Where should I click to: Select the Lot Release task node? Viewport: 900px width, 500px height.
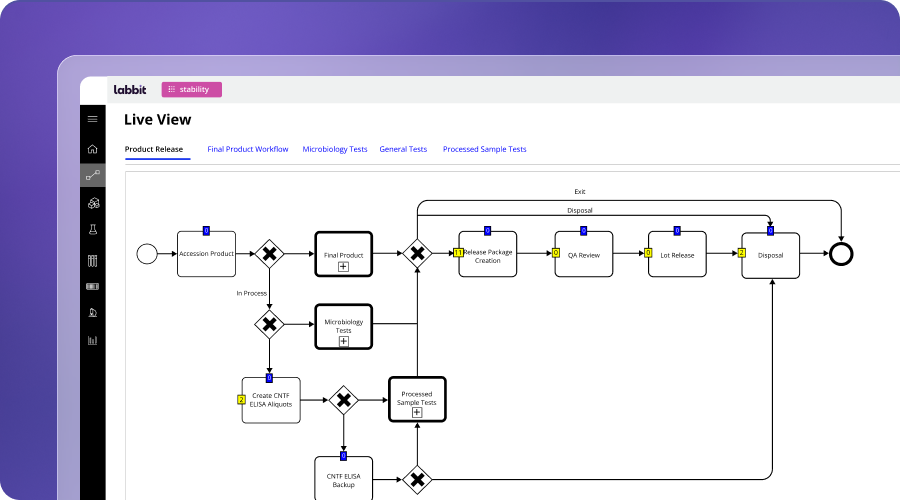[677, 254]
